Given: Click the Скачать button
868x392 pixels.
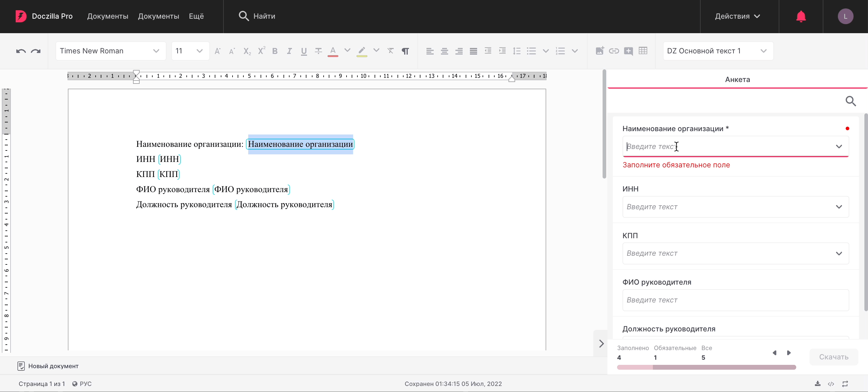Looking at the screenshot, I should pyautogui.click(x=833, y=357).
